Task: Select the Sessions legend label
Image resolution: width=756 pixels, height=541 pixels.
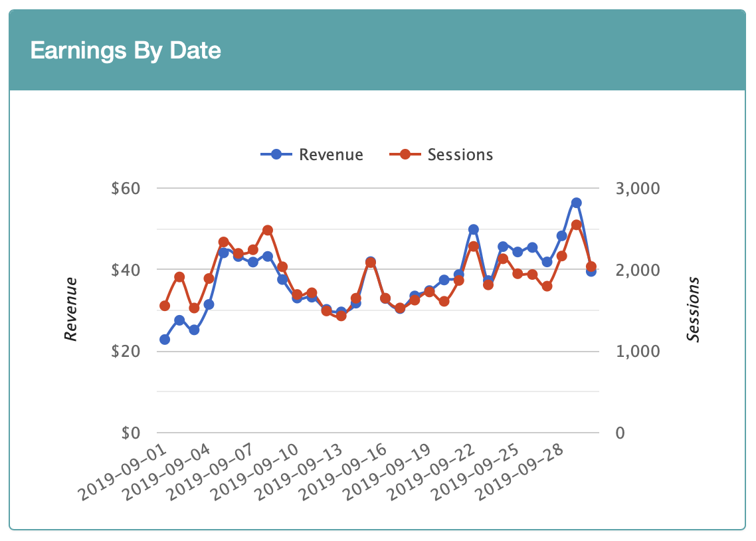Action: point(460,155)
